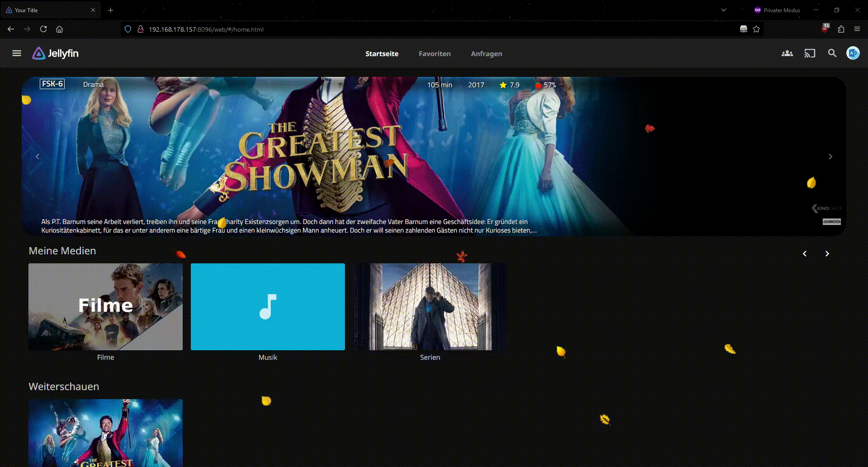Click the Drama genre label

[93, 84]
